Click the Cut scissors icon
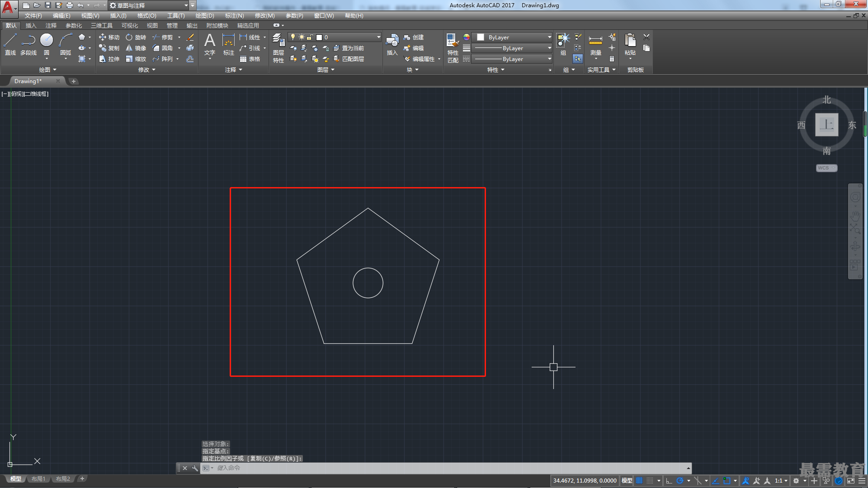 [646, 37]
